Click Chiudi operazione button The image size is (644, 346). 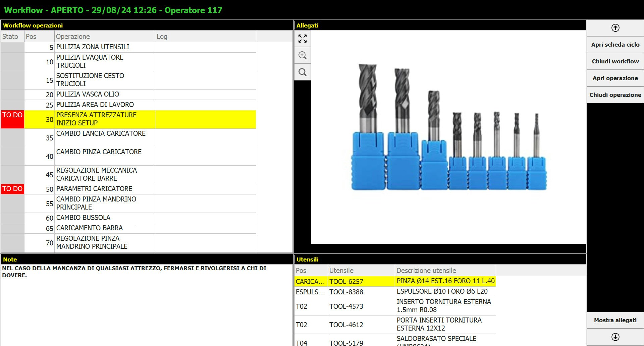tap(615, 95)
